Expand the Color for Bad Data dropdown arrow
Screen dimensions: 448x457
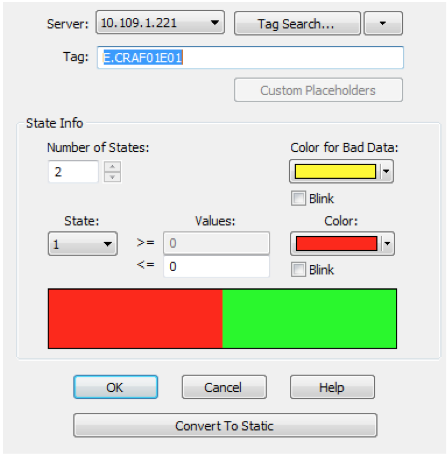tap(386, 171)
